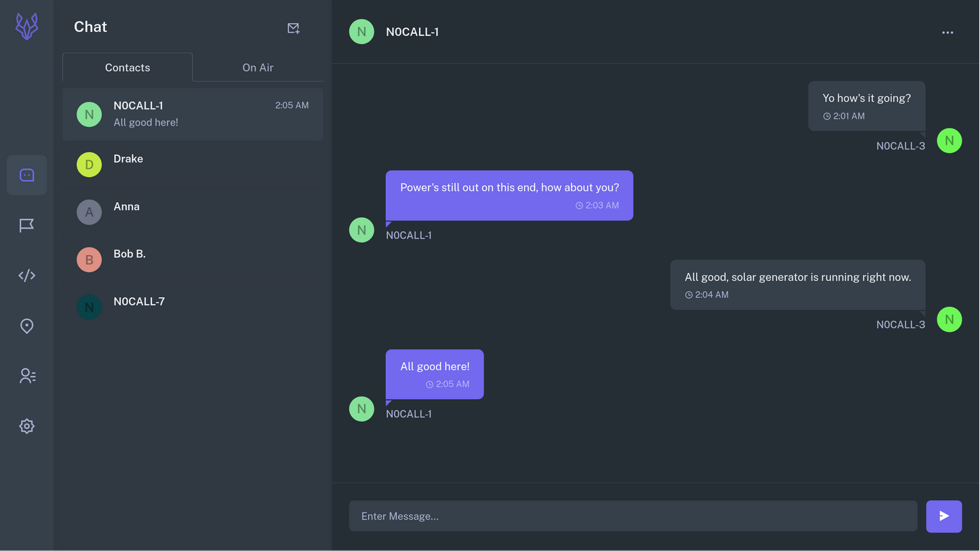The width and height of the screenshot is (980, 551).
Task: Open the Chat sidebar icon
Action: click(x=26, y=175)
